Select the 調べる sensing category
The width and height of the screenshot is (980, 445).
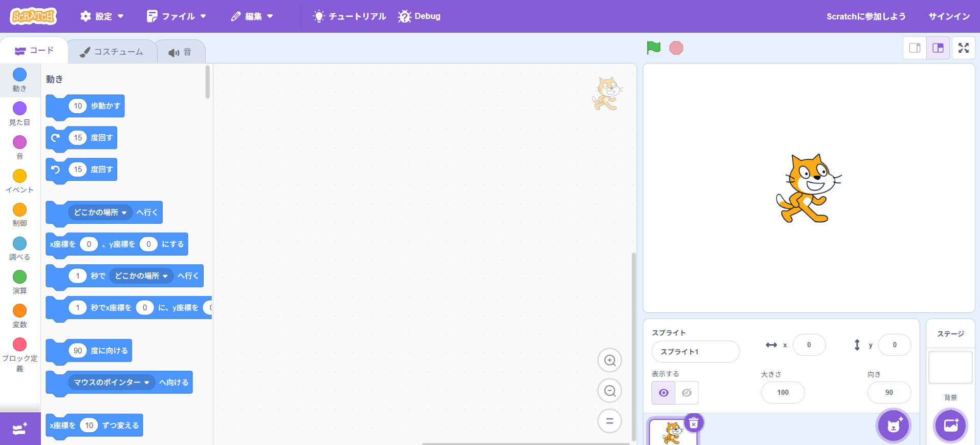[x=19, y=249]
